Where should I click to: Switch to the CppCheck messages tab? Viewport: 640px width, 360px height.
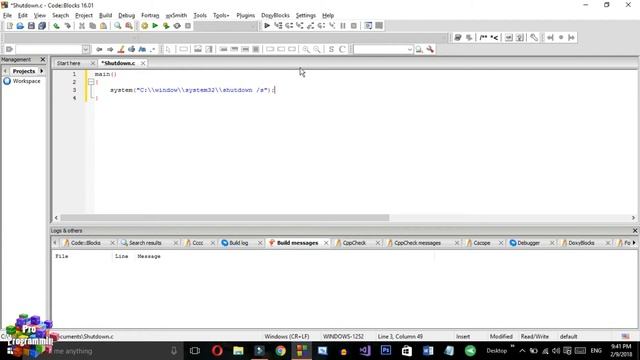[x=417, y=243]
